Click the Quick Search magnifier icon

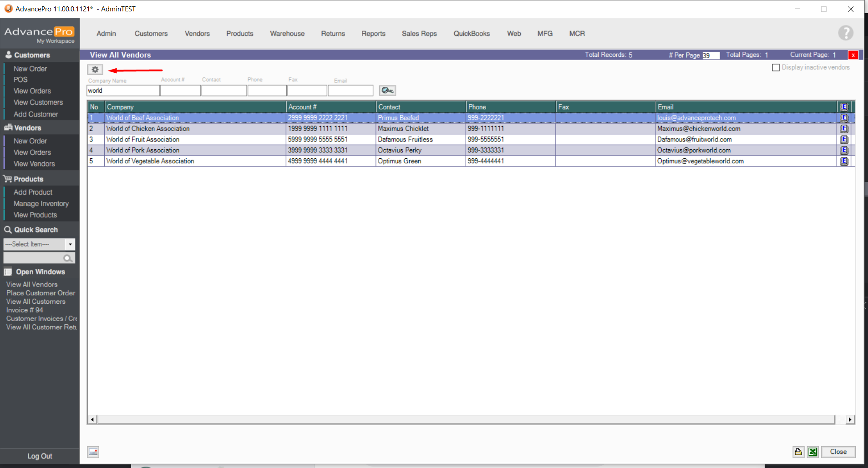[x=68, y=258]
